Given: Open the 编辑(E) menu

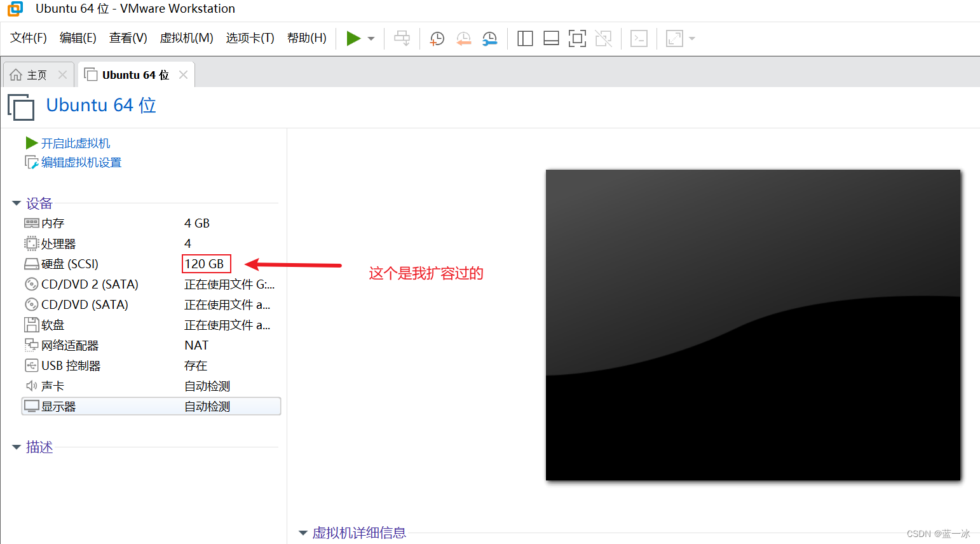Looking at the screenshot, I should tap(78, 38).
